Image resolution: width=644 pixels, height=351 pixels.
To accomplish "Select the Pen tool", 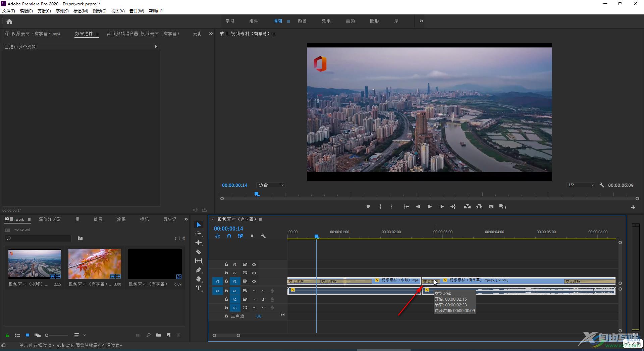I will (x=199, y=270).
